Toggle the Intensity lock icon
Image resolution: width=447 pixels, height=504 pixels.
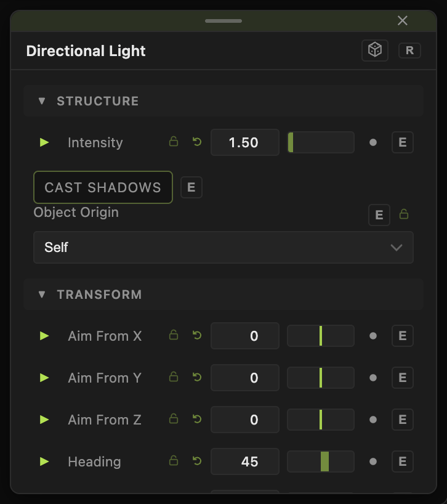[x=174, y=142]
